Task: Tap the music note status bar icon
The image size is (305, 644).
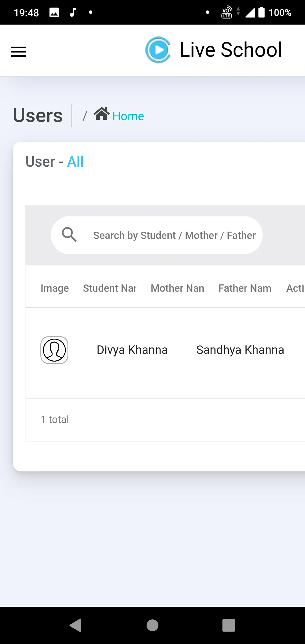Action: tap(73, 12)
